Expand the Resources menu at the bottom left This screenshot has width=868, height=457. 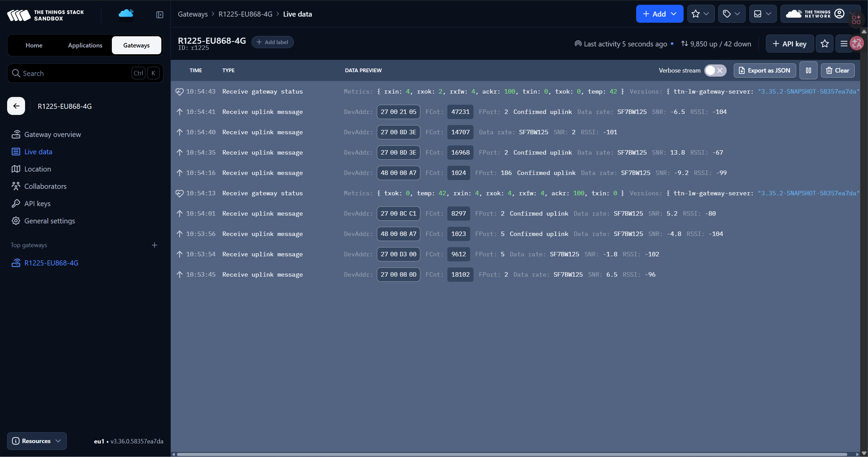[37, 441]
